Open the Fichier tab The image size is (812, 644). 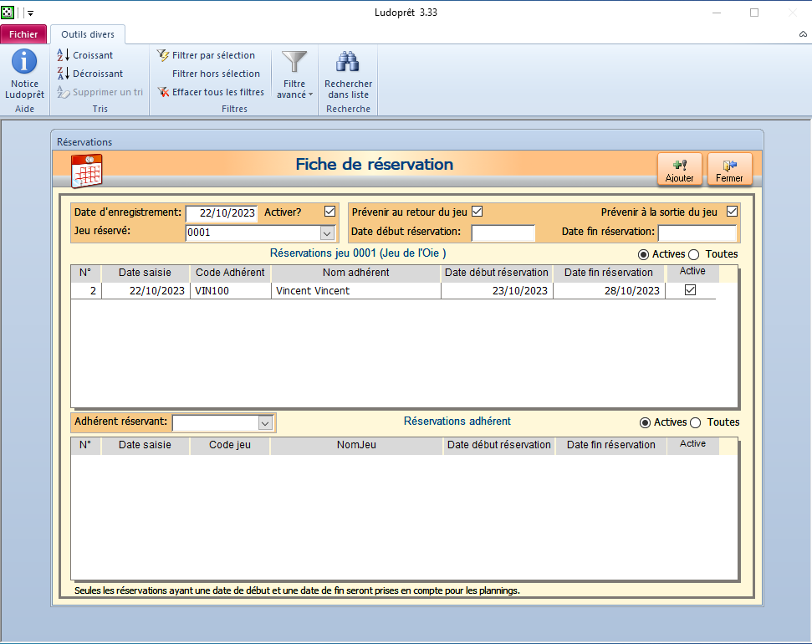(x=23, y=34)
